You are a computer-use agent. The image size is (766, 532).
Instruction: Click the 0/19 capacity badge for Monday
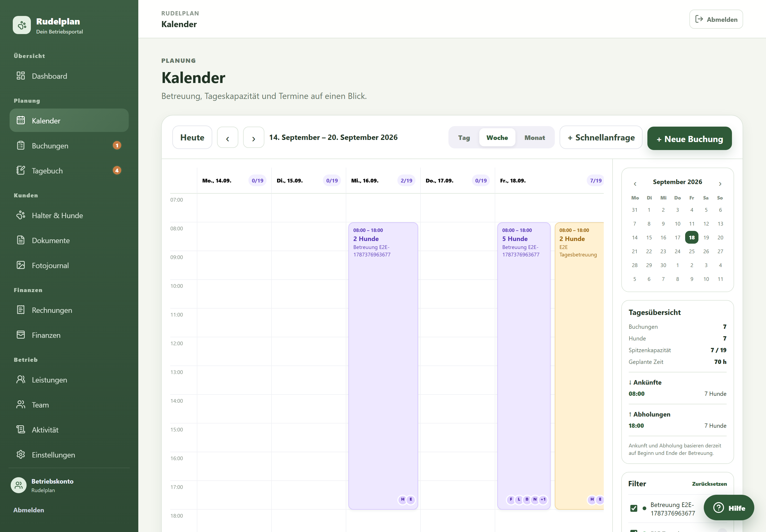(x=257, y=180)
